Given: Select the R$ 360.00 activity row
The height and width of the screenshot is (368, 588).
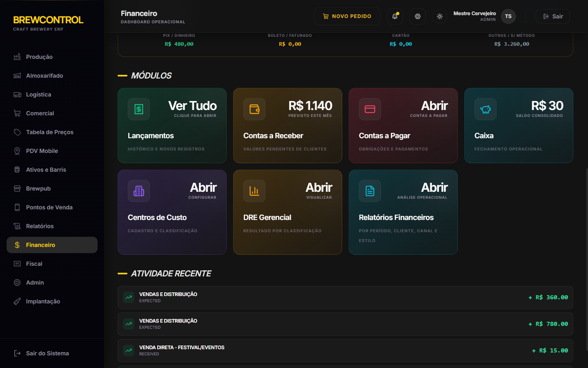Looking at the screenshot, I should point(345,298).
